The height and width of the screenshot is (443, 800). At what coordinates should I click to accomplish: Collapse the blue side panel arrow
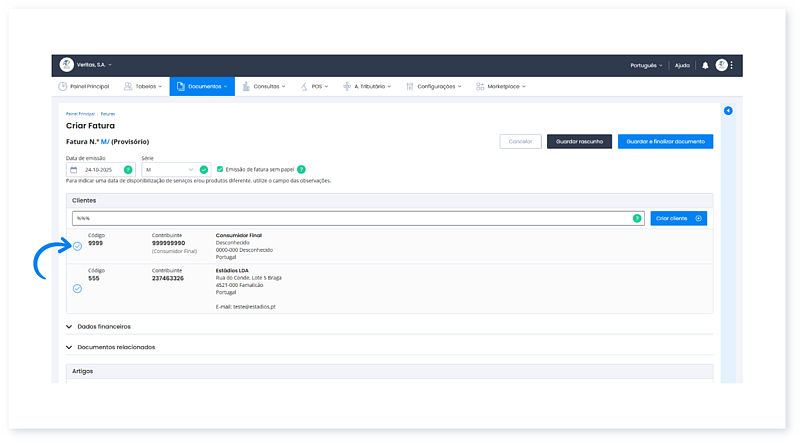(728, 110)
